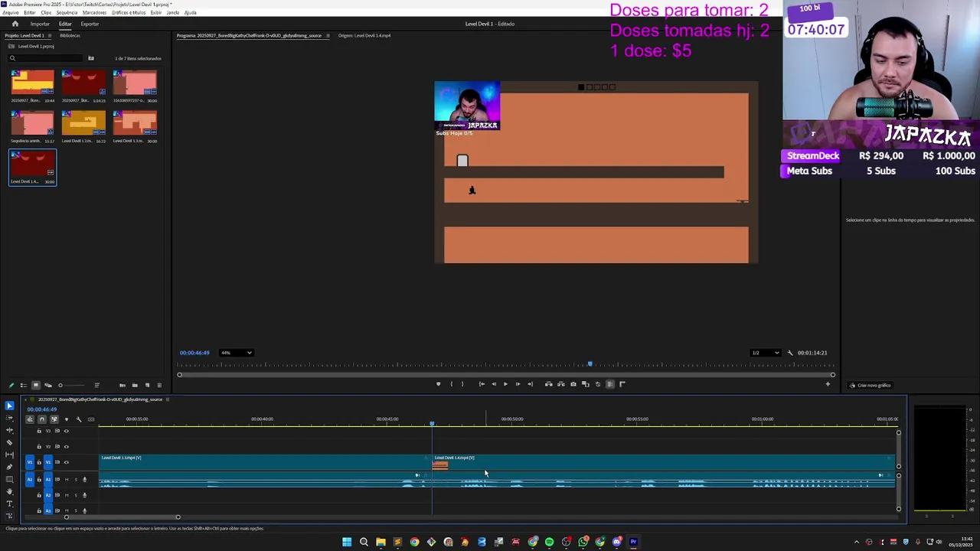The image size is (980, 551).
Task: Switch to Exportar workspace
Action: 90,24
